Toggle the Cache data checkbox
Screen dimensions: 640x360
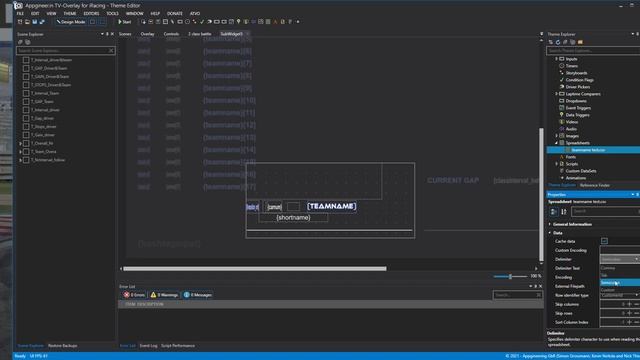coord(604,241)
